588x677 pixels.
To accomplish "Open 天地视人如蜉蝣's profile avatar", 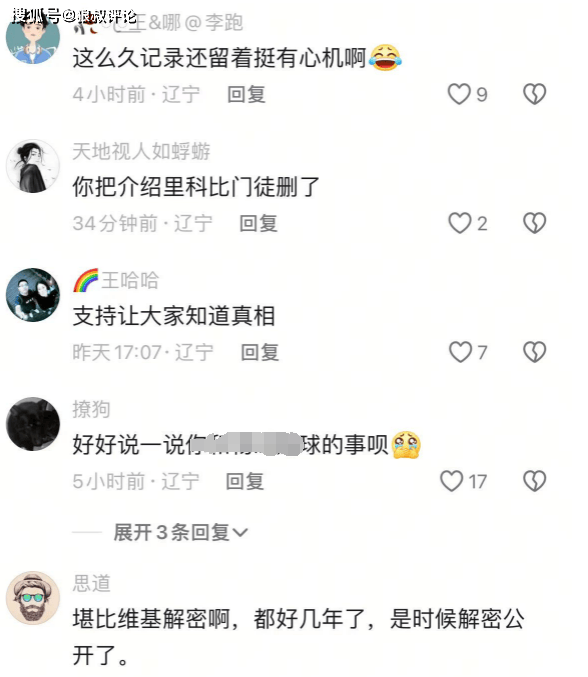I will 33,166.
